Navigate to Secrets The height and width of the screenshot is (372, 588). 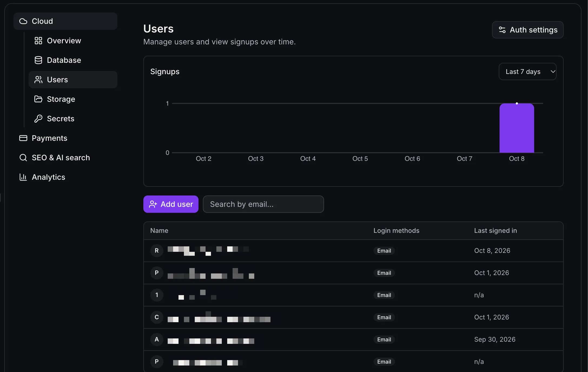73,119
